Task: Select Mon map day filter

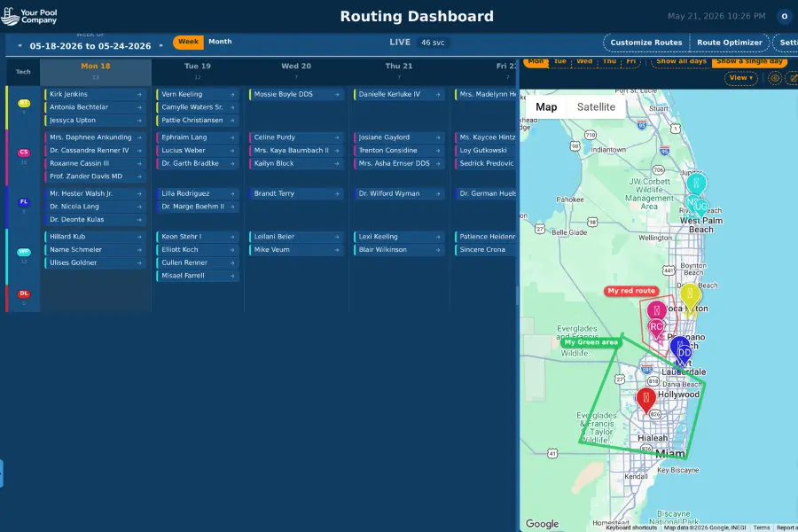Action: 536,61
